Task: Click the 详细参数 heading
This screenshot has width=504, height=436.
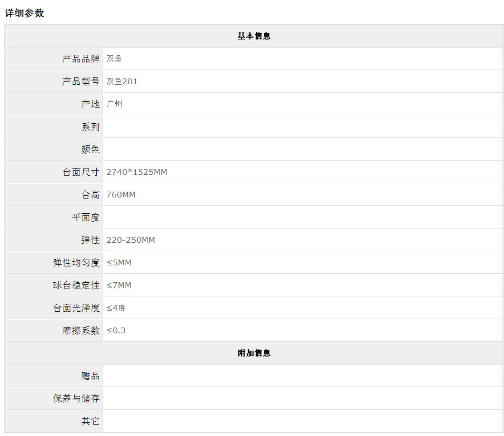Action: click(x=24, y=13)
